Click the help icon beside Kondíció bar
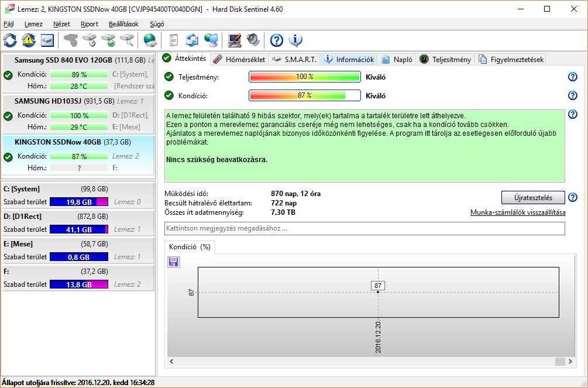Screen dimensions: 588x388 coord(573,95)
